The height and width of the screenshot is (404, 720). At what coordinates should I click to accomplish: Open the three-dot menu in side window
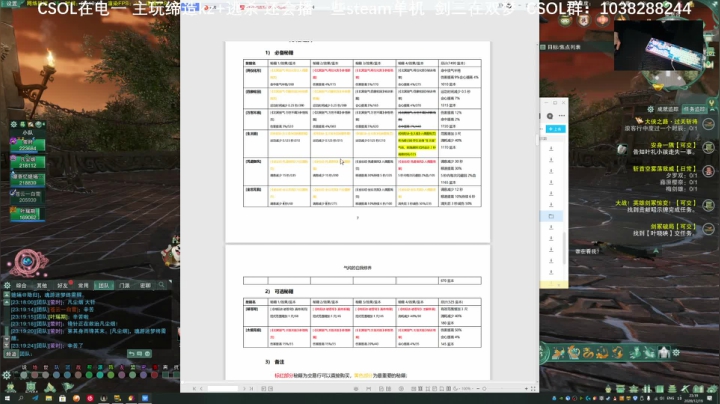coord(562,116)
